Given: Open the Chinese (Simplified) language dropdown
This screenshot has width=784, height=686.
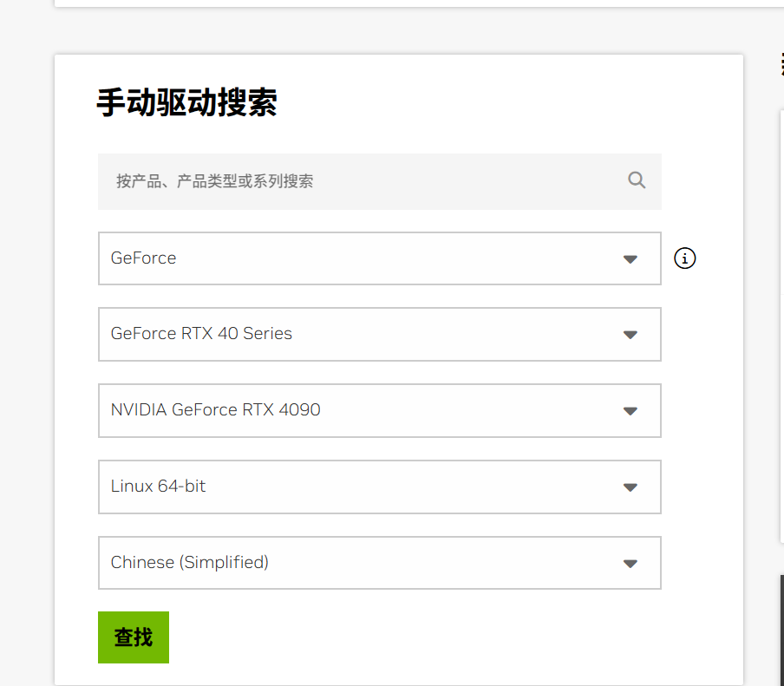Looking at the screenshot, I should (x=380, y=563).
